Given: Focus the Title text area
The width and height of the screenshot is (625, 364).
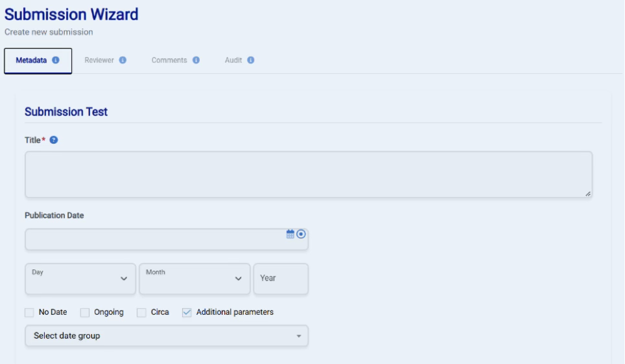Looking at the screenshot, I should click(309, 174).
